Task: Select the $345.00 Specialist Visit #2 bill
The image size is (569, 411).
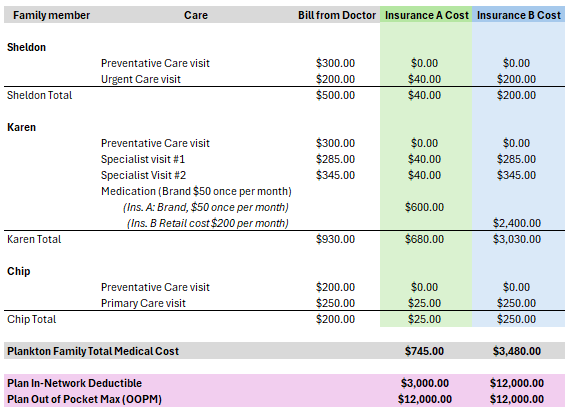Action: [335, 175]
